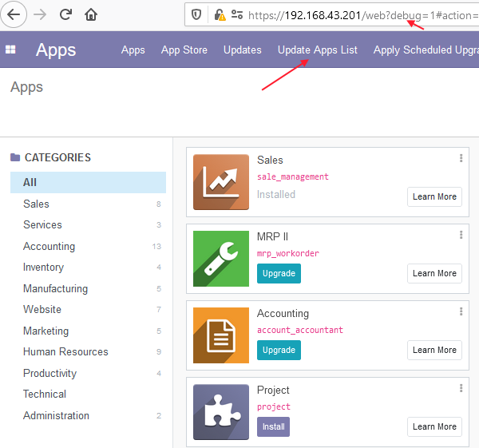Click Learn More on Project card
This screenshot has width=479, height=448.
pyautogui.click(x=434, y=427)
